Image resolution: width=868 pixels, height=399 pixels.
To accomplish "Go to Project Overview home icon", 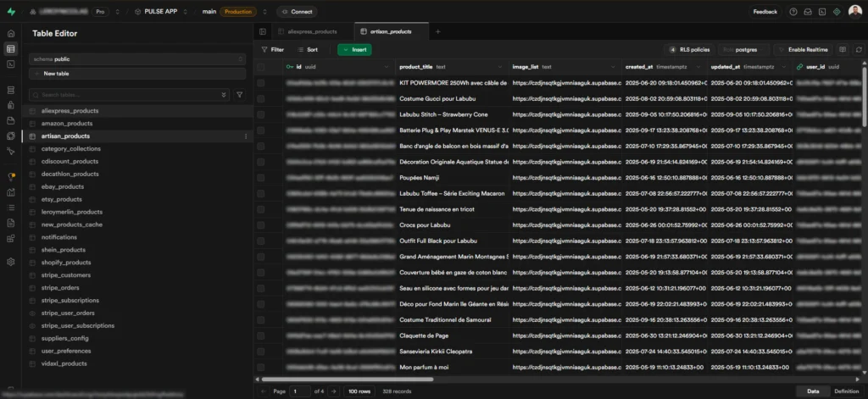I will coord(10,34).
